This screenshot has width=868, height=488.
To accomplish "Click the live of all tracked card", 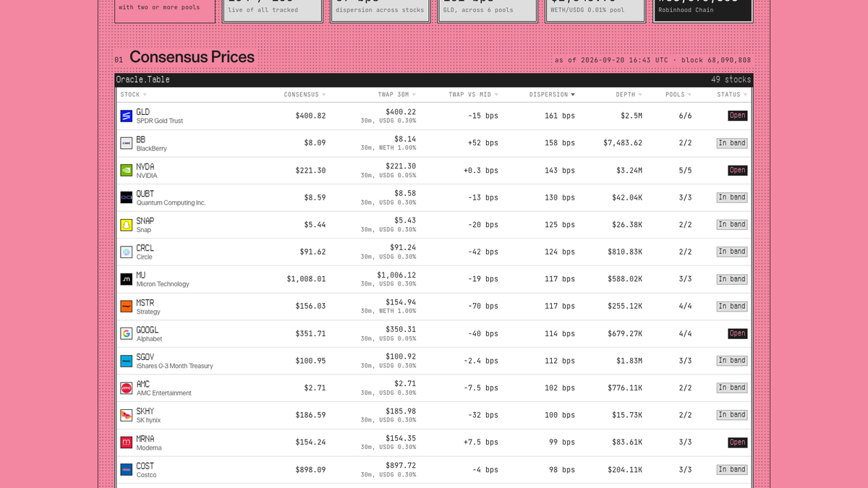I will click(x=273, y=10).
